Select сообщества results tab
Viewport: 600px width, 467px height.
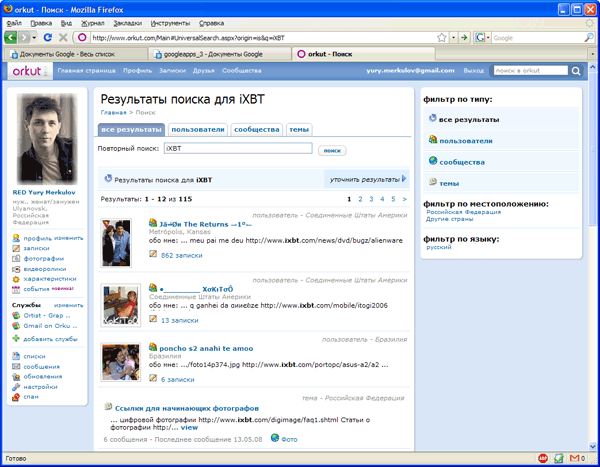pos(257,130)
